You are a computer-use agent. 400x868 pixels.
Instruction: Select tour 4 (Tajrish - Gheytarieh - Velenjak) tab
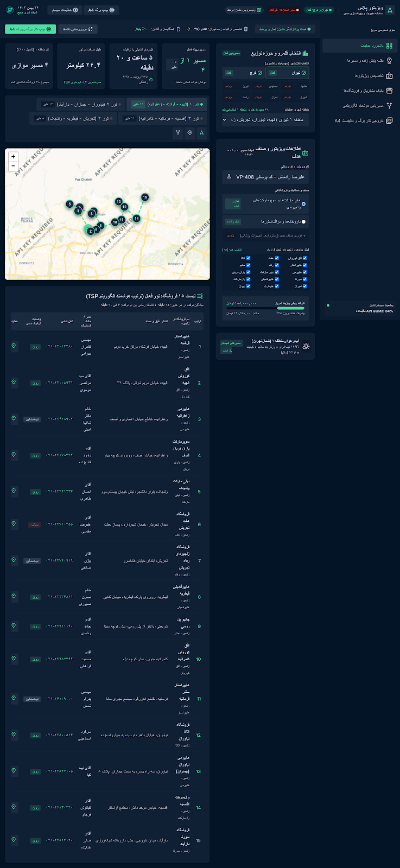click(73, 118)
